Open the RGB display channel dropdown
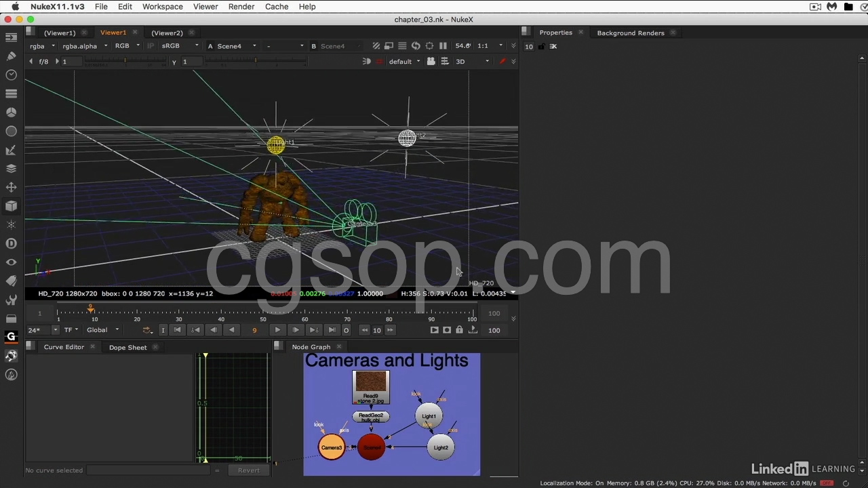Viewport: 868px width, 488px height. click(x=127, y=46)
